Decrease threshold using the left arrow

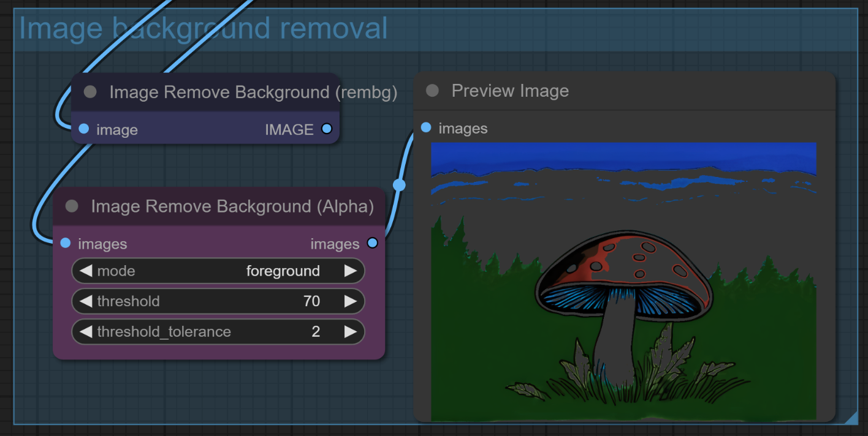86,301
